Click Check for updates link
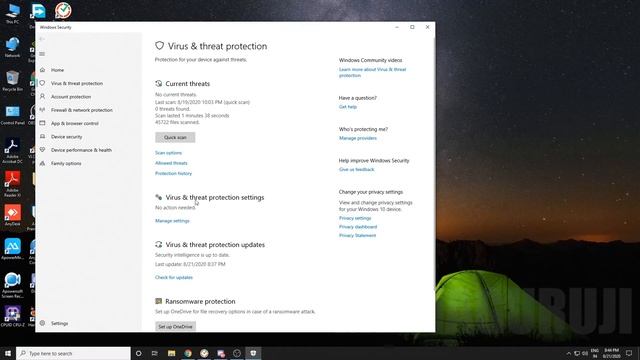 tap(173, 278)
